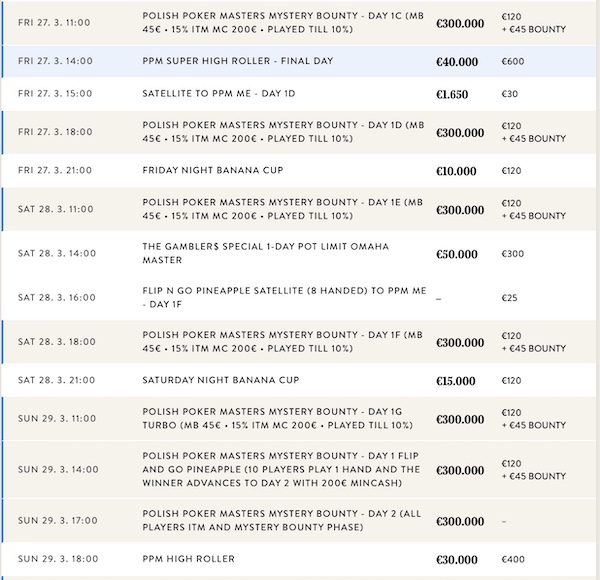Click the €25 buy-in for the Pineapple Satellite

click(510, 298)
